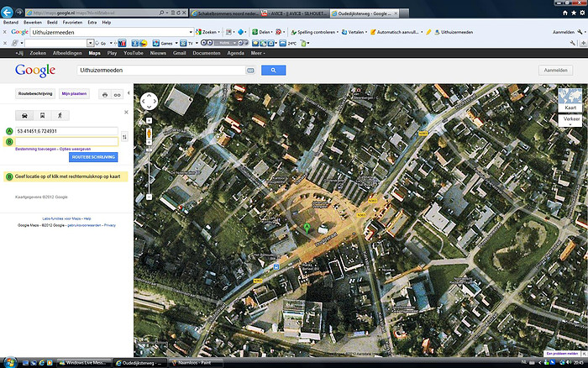The image size is (588, 368).
Task: Open favorites star icon
Action: [x=574, y=13]
